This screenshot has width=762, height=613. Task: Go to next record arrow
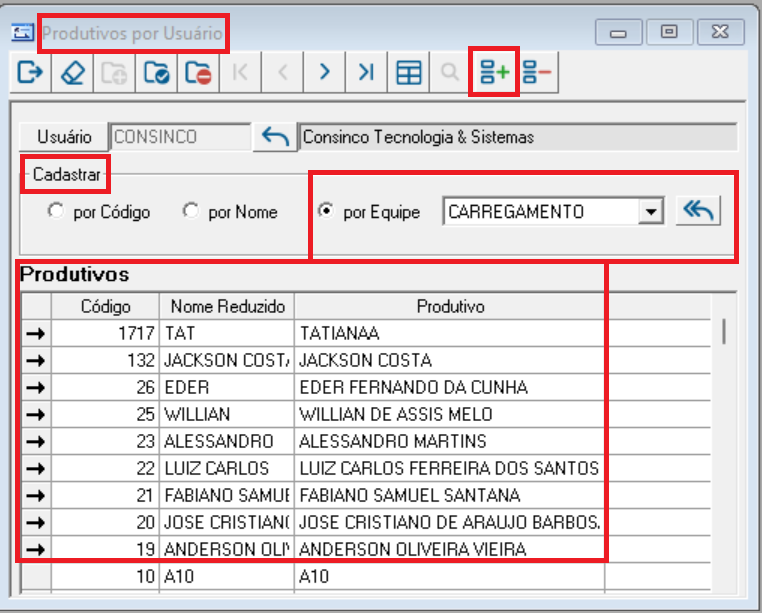click(x=324, y=73)
